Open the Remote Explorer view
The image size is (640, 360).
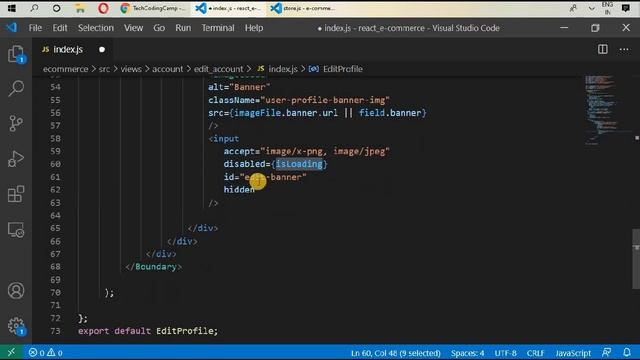16,230
